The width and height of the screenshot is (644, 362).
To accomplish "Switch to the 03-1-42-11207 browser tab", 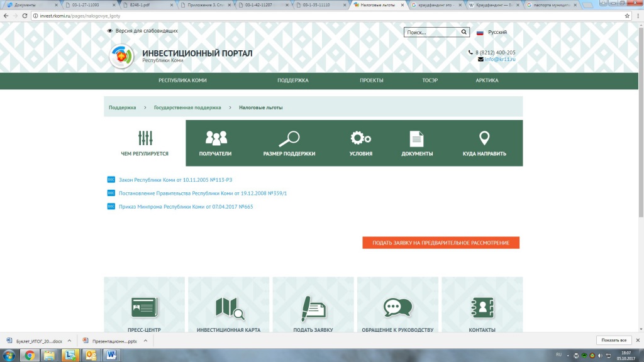I will [264, 5].
